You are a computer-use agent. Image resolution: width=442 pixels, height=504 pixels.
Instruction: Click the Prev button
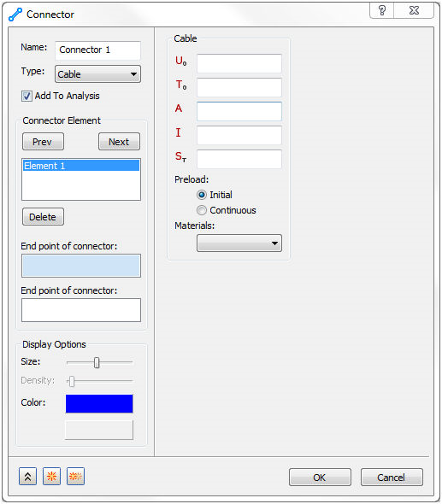tap(43, 142)
